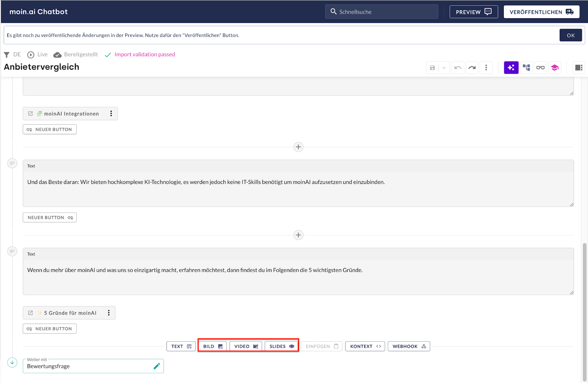Click the glasses review icon
Image resolution: width=588 pixels, height=383 pixels.
pyautogui.click(x=540, y=68)
